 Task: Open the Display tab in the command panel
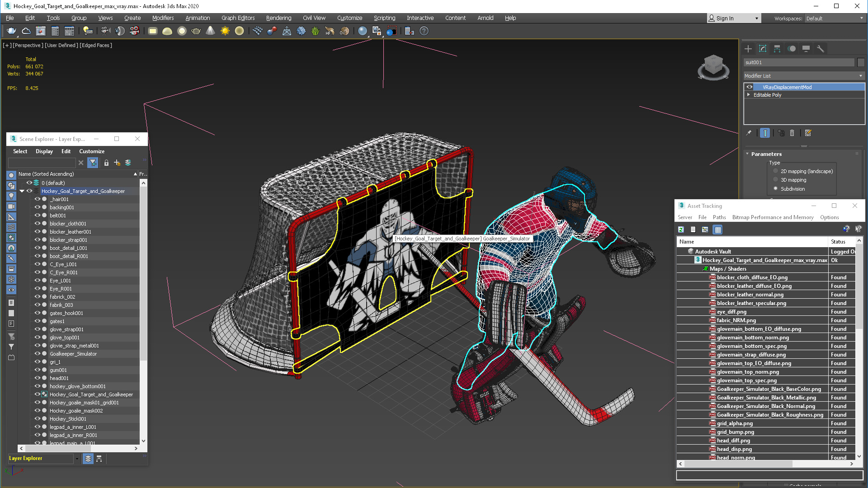point(806,49)
